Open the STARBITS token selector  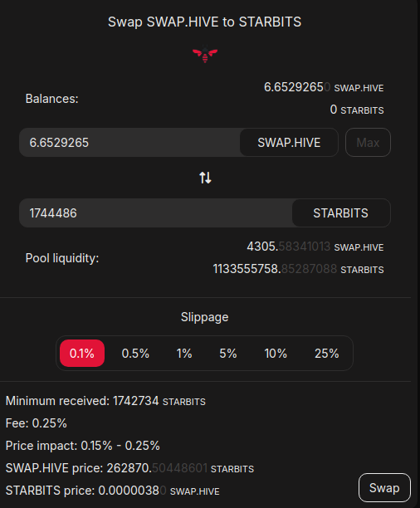[341, 213]
